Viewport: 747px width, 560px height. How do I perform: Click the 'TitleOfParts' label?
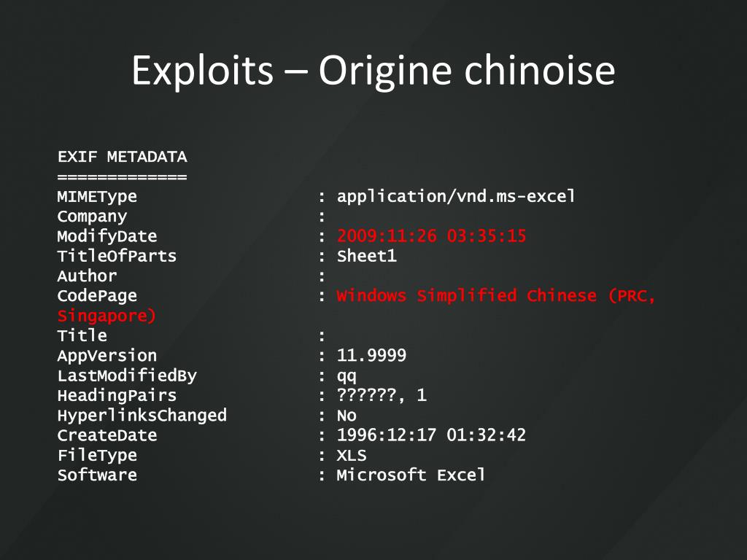click(x=117, y=256)
